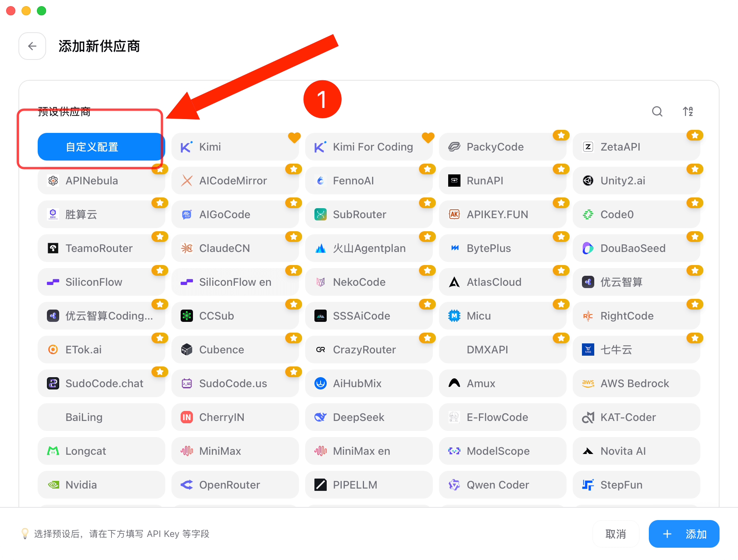This screenshot has height=560, width=738.
Task: Choose the DMXAPI preset
Action: [x=503, y=350]
